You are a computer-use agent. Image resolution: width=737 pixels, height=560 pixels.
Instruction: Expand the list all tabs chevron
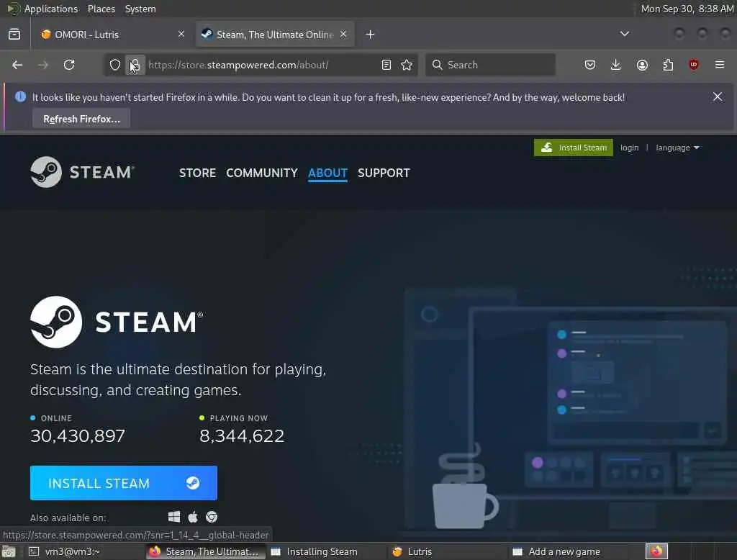click(625, 34)
